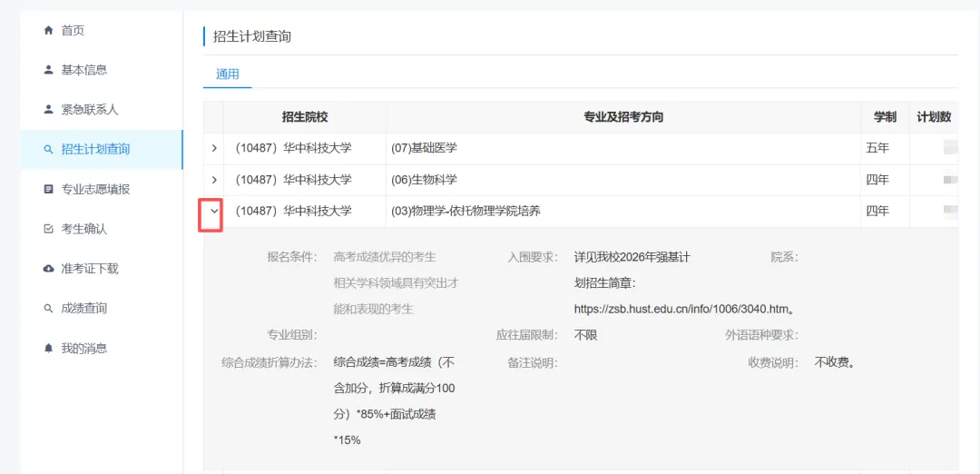The width and height of the screenshot is (980, 474).
Task: Click the person icon beside 基本信息
Action: click(48, 70)
